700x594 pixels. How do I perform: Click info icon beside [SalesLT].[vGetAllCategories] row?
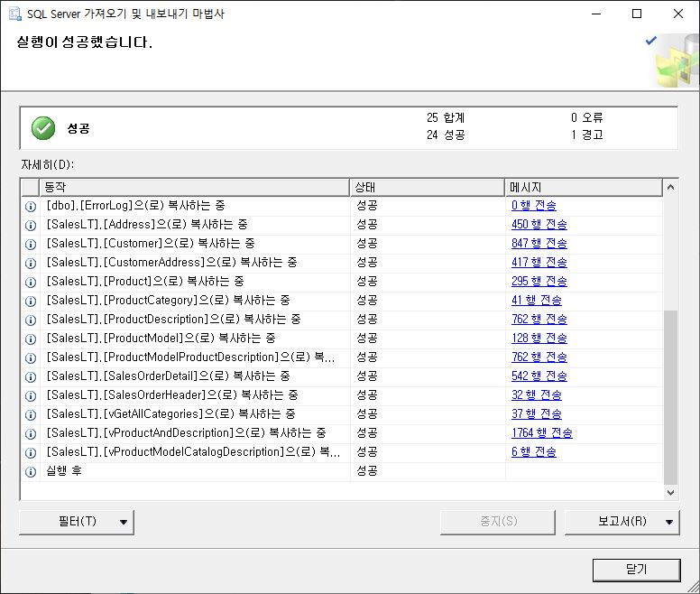click(31, 415)
